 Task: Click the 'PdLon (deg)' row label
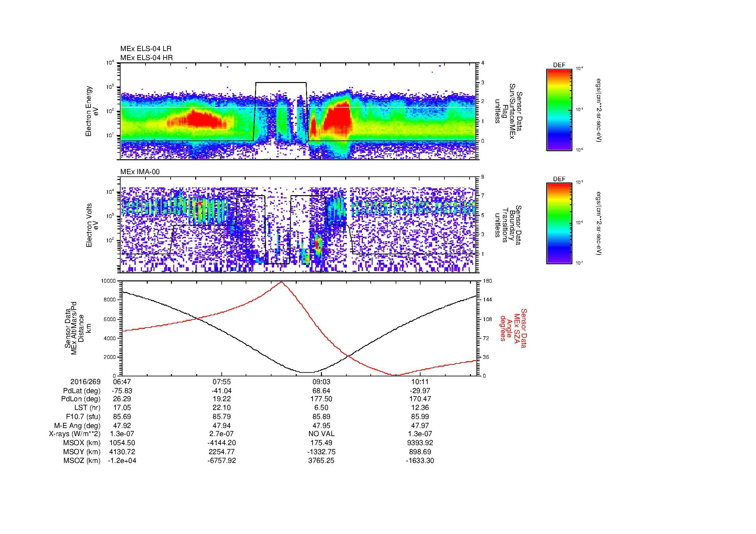click(81, 399)
